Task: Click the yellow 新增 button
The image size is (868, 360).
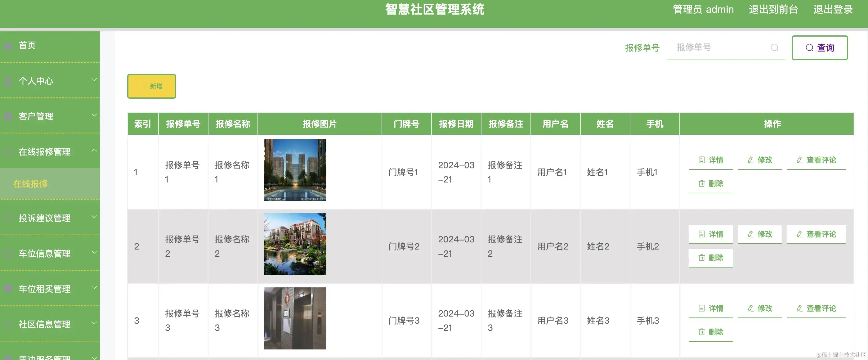Action: 152,86
